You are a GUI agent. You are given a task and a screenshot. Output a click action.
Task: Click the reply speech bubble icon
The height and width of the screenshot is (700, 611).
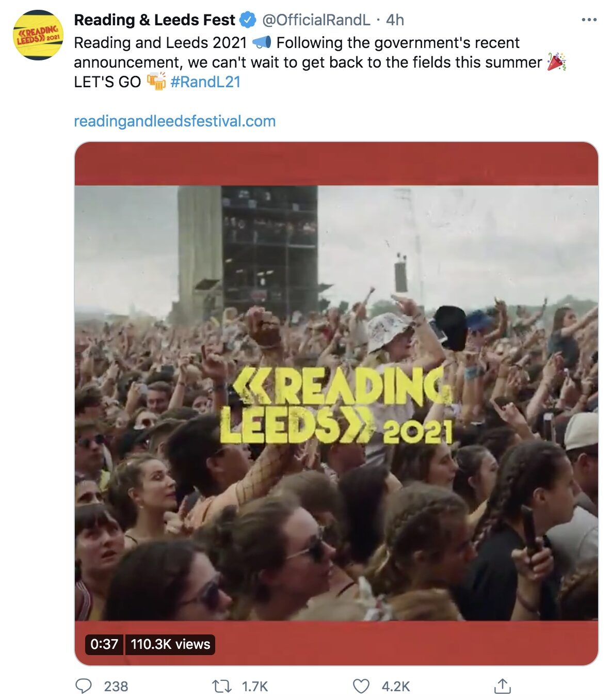pos(84,686)
